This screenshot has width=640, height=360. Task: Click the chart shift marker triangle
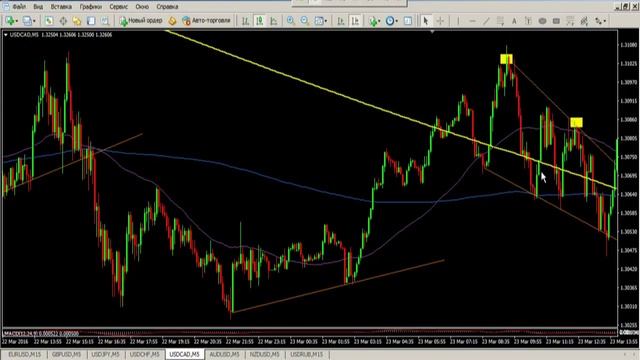(x=432, y=32)
